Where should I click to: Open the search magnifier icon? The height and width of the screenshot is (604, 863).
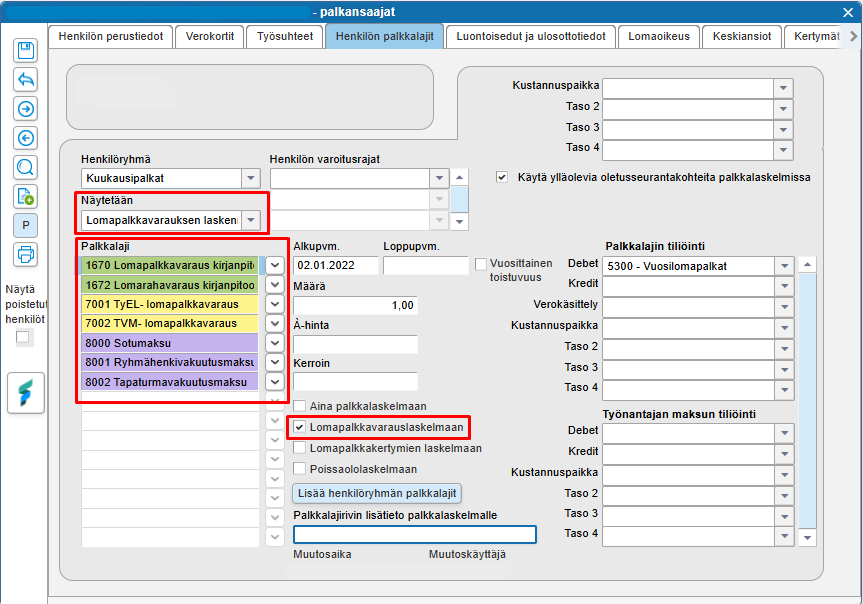25,167
